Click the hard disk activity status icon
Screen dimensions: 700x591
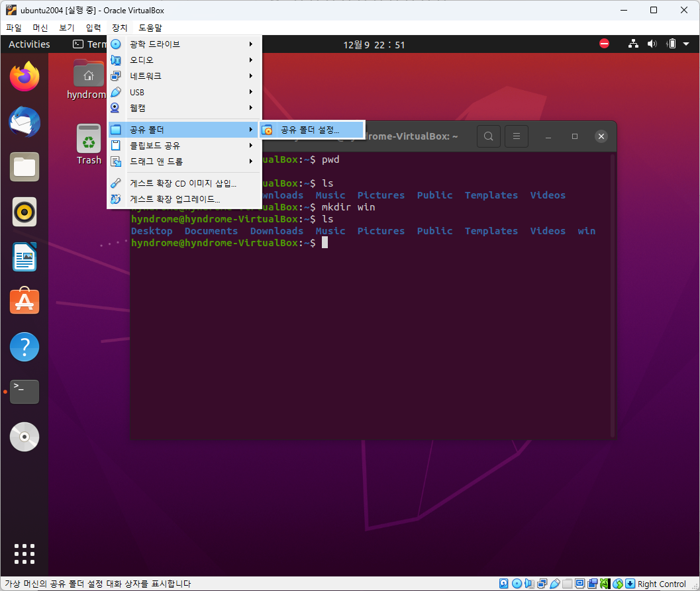click(x=503, y=584)
